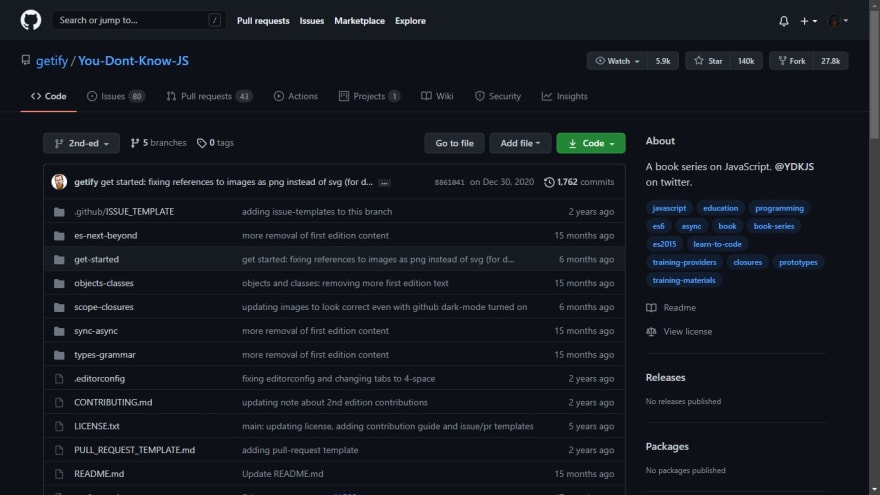Image resolution: width=880 pixels, height=495 pixels.
Task: Click the folder icon for objects-classes
Action: tap(59, 283)
